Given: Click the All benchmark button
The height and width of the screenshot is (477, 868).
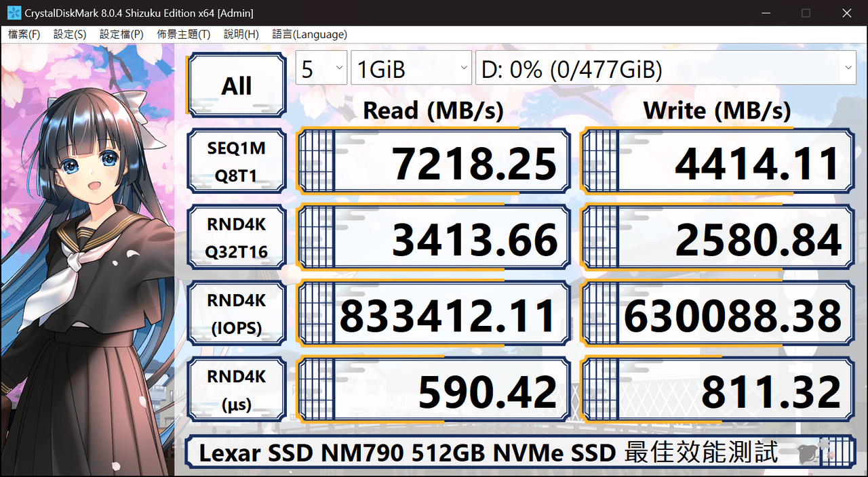Looking at the screenshot, I should click(x=237, y=86).
